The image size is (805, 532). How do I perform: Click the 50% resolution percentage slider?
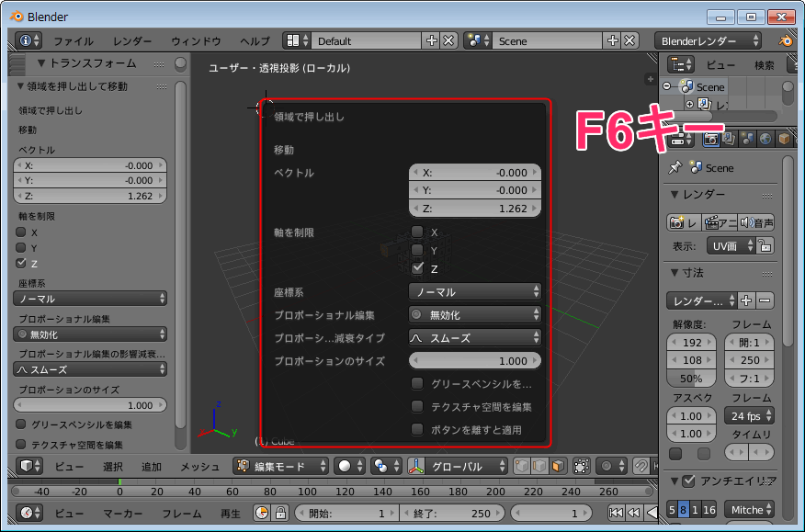[691, 379]
